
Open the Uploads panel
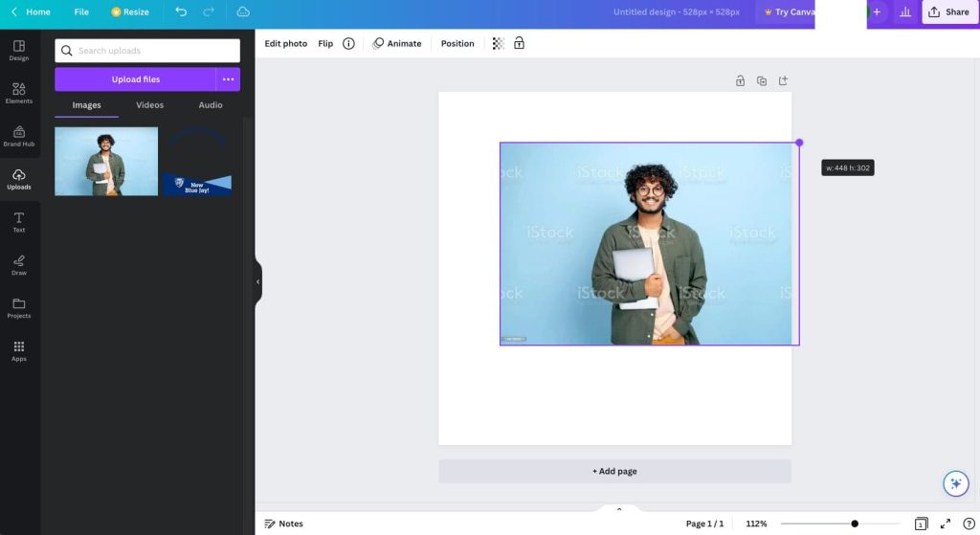pos(19,179)
